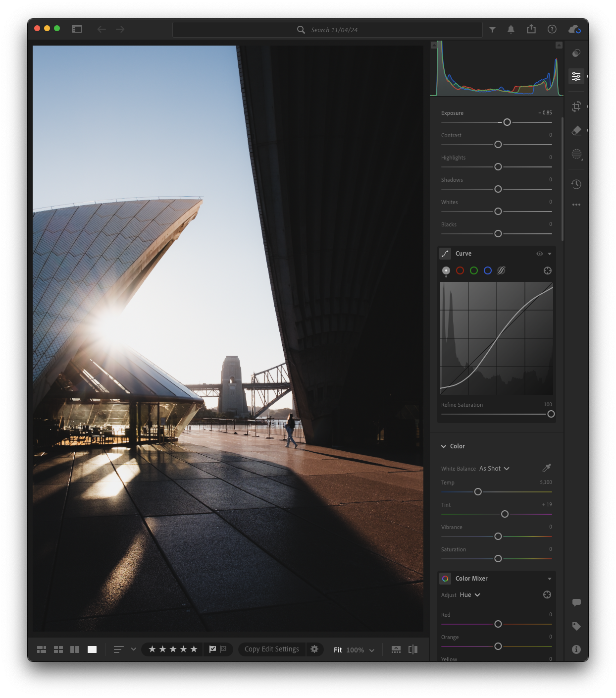Click Copy Edit Settings button
This screenshot has width=616, height=698.
[272, 649]
